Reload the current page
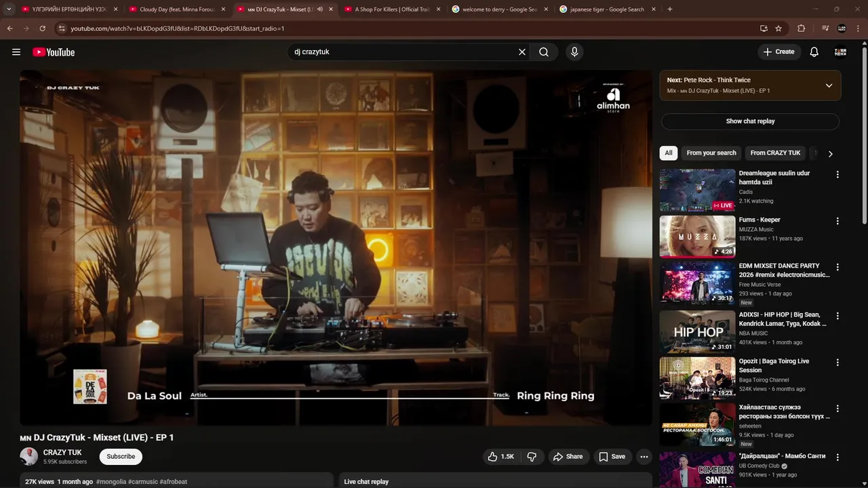Viewport: 868px width, 488px height. pyautogui.click(x=42, y=28)
